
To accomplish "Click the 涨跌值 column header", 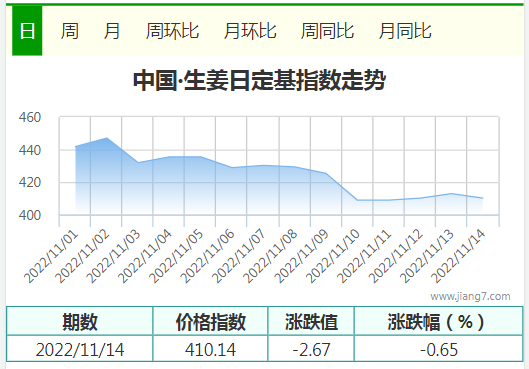I will 311,321.
